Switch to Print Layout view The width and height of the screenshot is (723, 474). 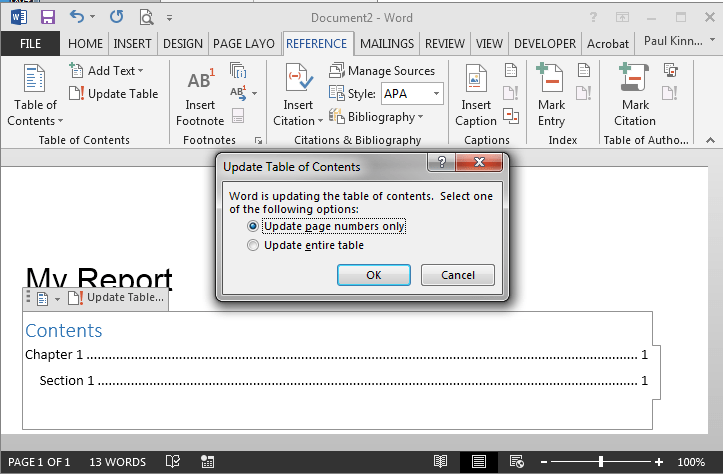tap(479, 462)
